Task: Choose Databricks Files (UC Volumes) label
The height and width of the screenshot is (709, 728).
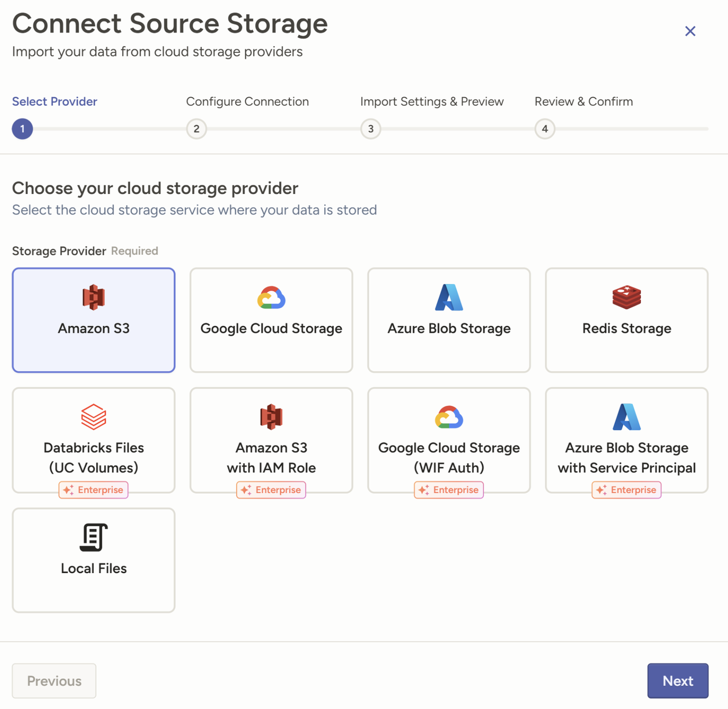Action: tap(93, 457)
